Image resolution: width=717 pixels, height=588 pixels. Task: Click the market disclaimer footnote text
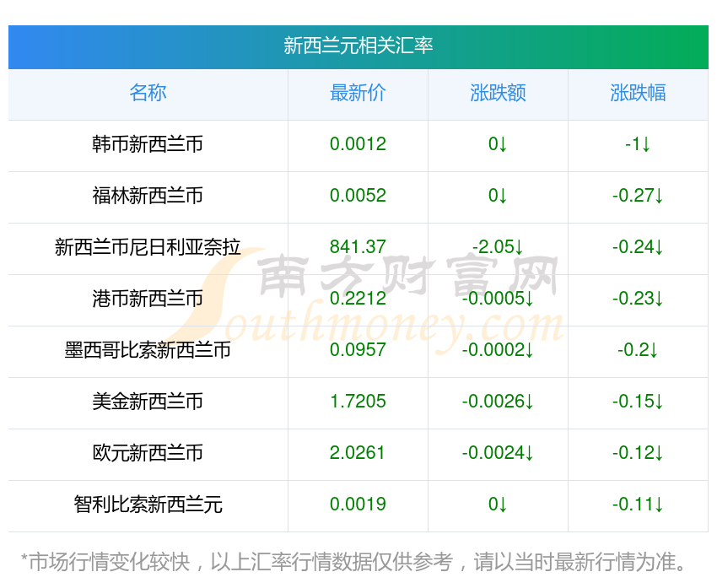(354, 562)
